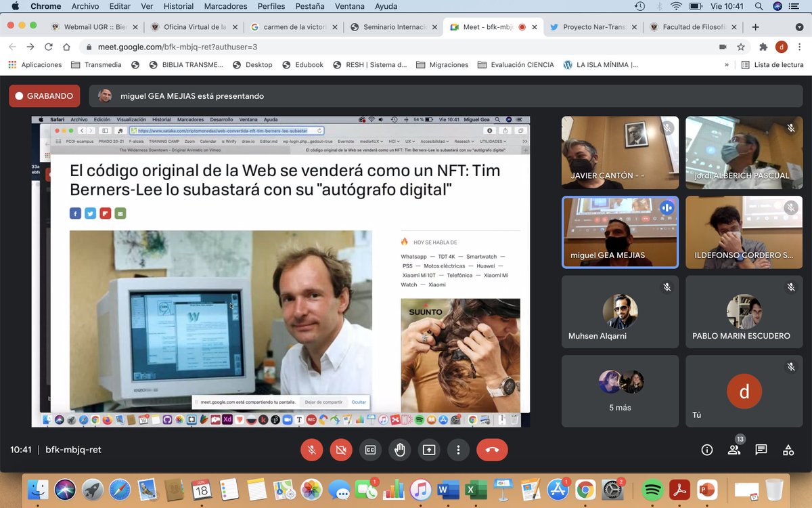This screenshot has height=508, width=812.
Task: Open Perfiles menu in menu bar
Action: tap(271, 6)
